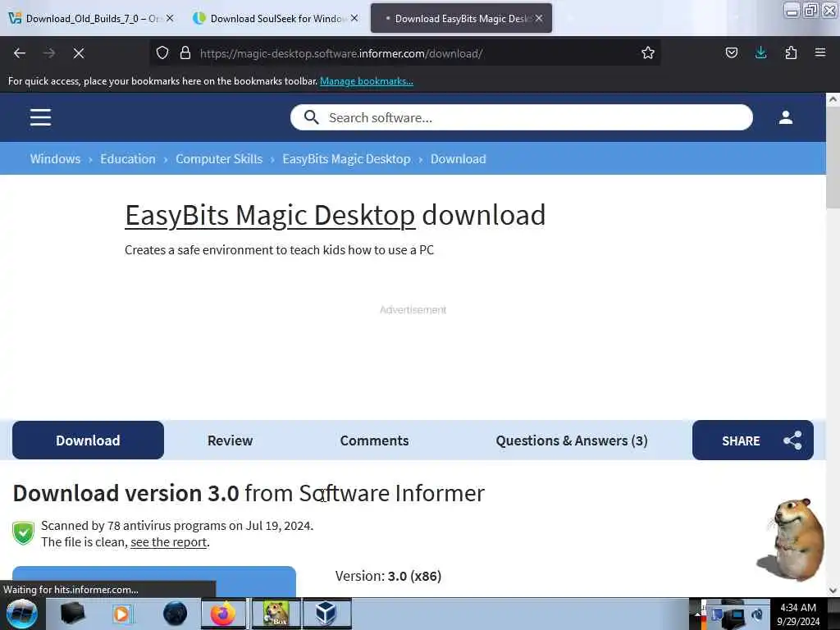This screenshot has width=840, height=630.
Task: Click the Version 3.0 (x86) text
Action: (388, 576)
